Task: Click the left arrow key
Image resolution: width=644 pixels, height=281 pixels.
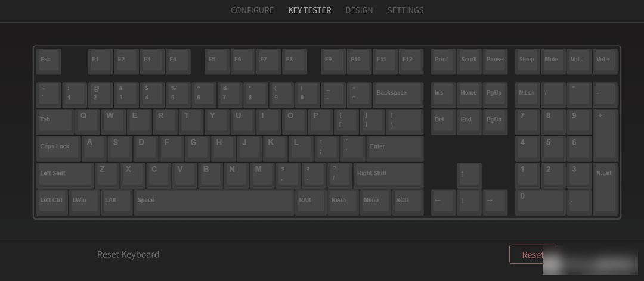Action: (443, 202)
